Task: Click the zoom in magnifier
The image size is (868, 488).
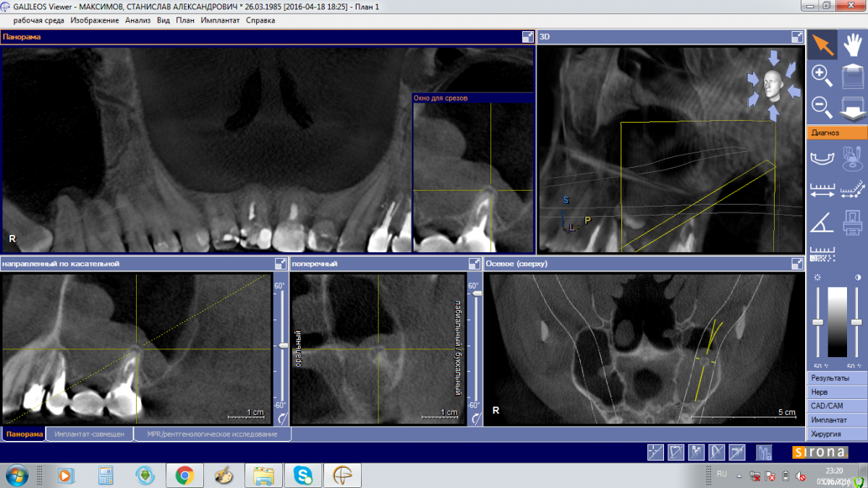Action: click(x=822, y=75)
